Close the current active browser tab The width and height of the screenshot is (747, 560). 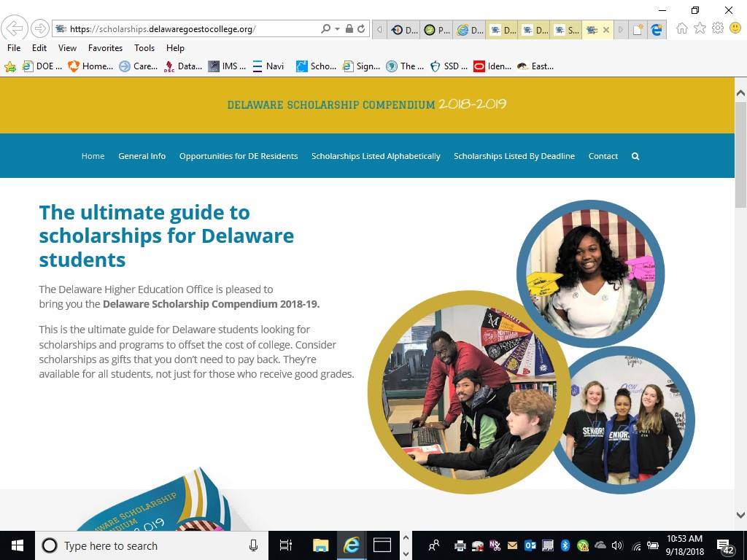[x=606, y=29]
